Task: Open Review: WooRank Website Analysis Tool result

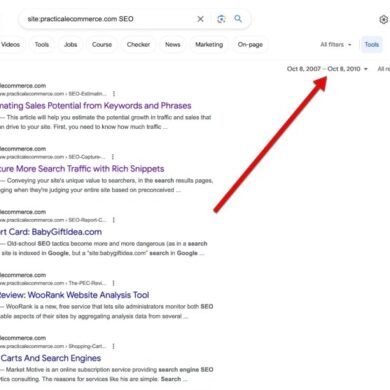Action: 74,295
